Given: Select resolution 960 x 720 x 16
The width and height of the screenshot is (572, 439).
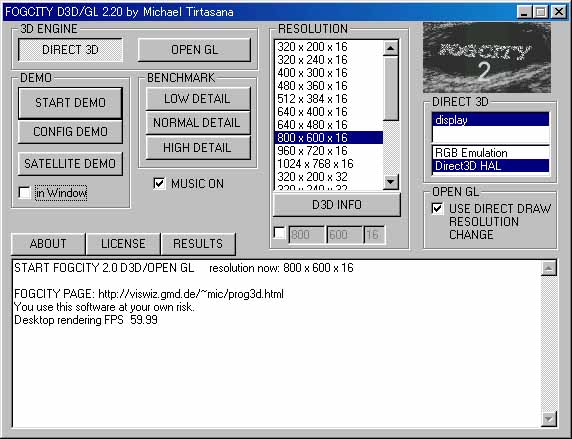Looking at the screenshot, I should (x=329, y=151).
